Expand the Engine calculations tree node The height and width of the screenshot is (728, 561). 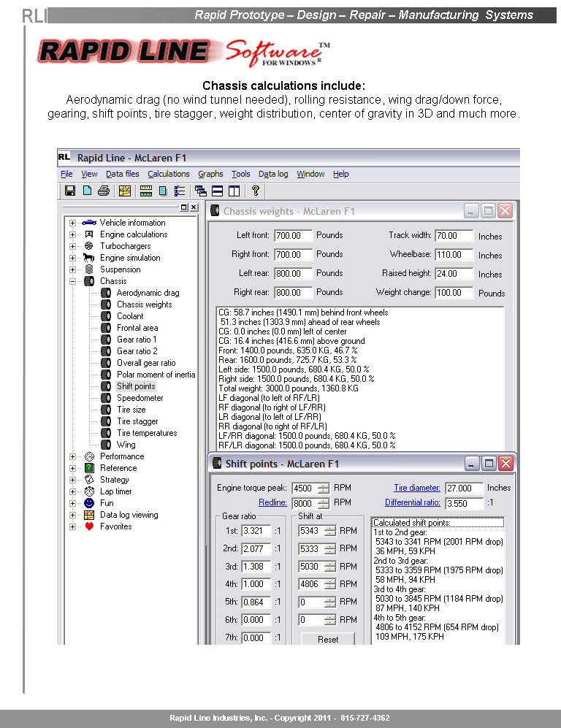[72, 234]
